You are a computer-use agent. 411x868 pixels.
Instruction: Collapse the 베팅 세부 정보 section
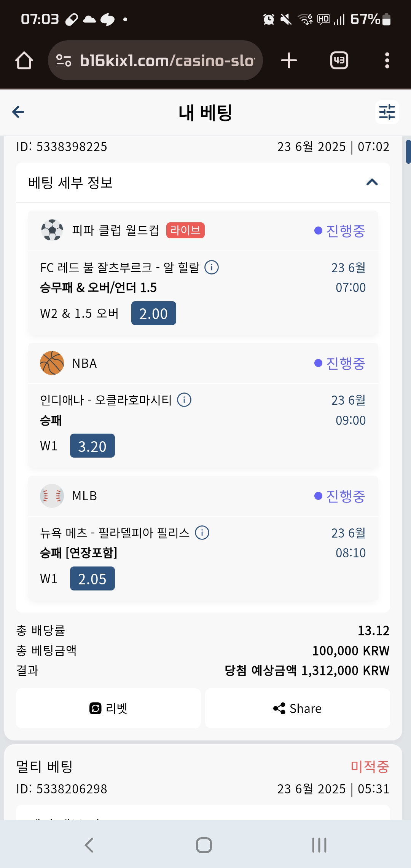pos(372,182)
